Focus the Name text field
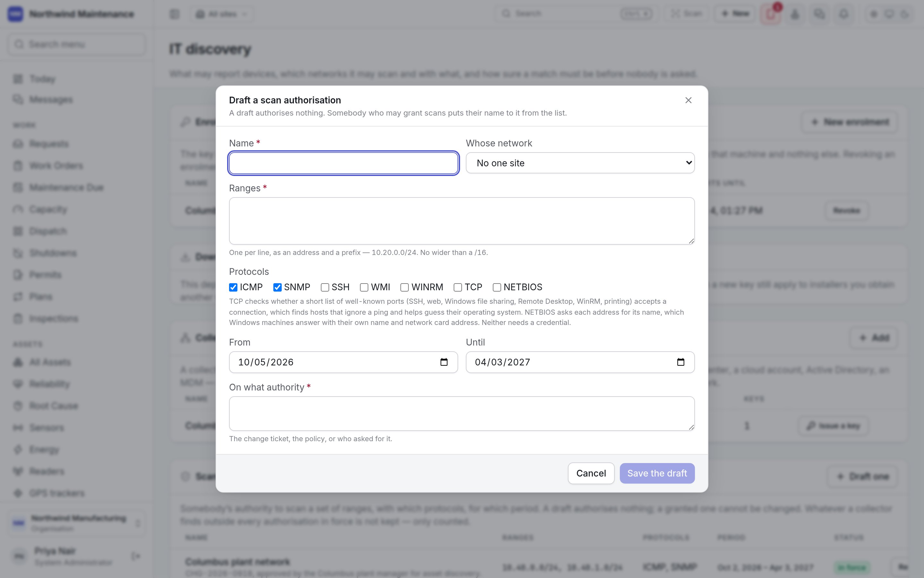 tap(343, 163)
